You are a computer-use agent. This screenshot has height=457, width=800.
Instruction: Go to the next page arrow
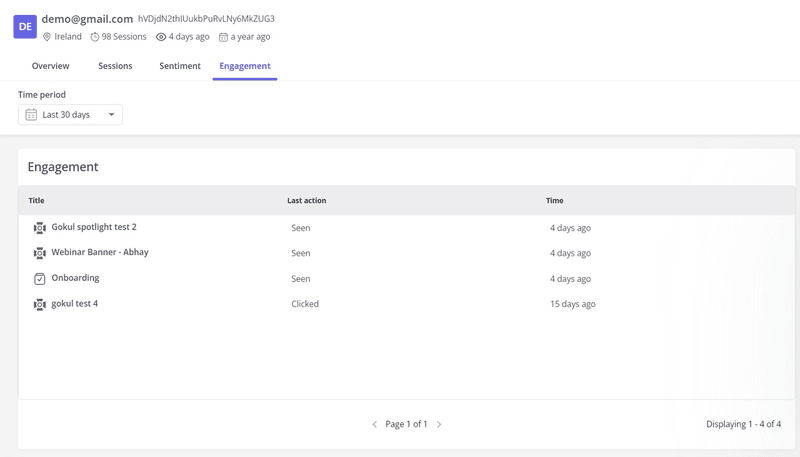tap(439, 425)
